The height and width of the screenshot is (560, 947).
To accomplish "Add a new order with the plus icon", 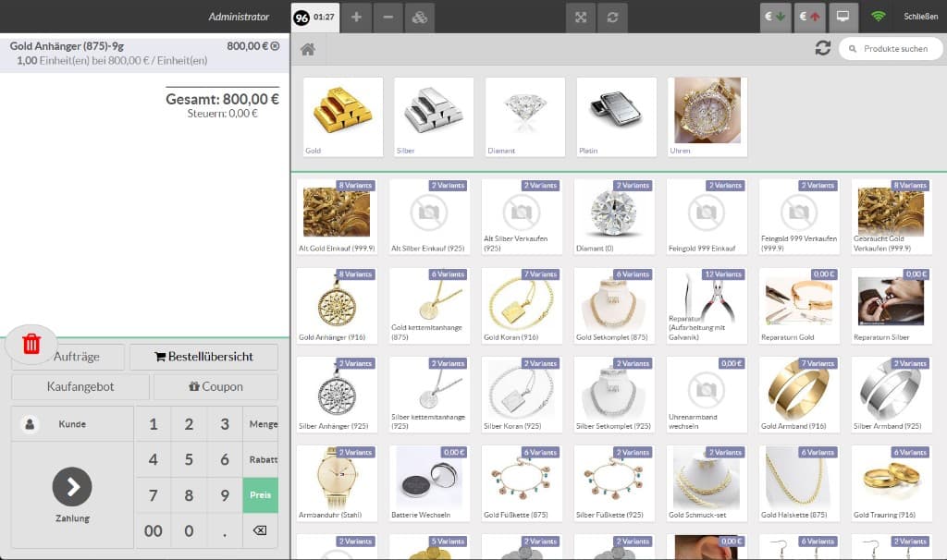I will coord(356,17).
